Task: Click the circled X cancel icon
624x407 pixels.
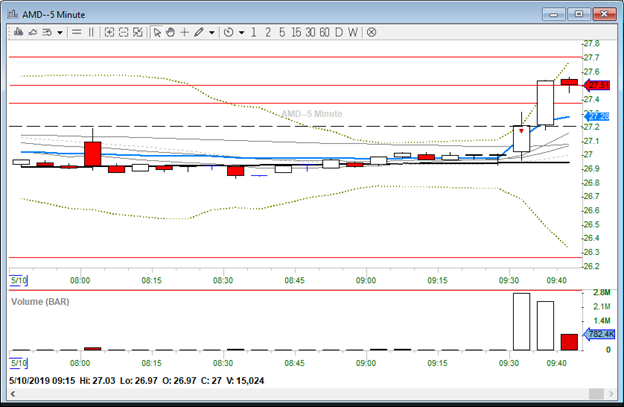Action: [x=372, y=32]
